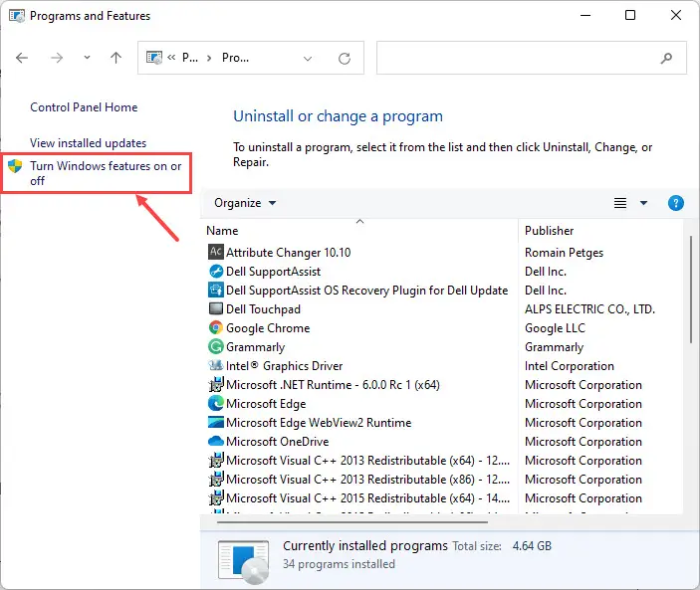Open View installed updates link
Screen dimensions: 700x590
click(x=88, y=143)
